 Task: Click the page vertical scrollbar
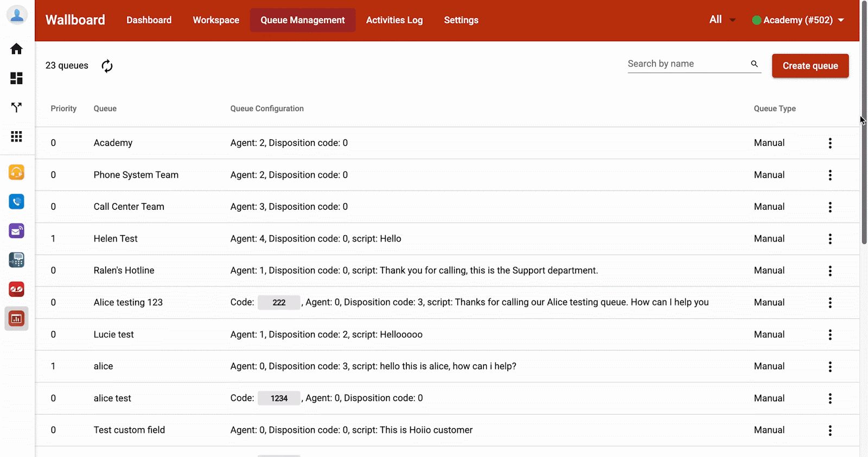864,123
